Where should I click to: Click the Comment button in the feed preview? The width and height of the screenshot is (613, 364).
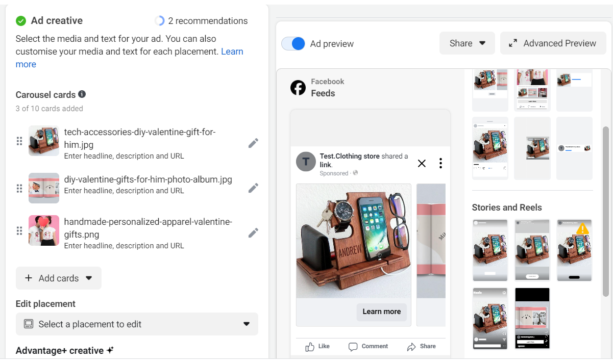tap(368, 346)
